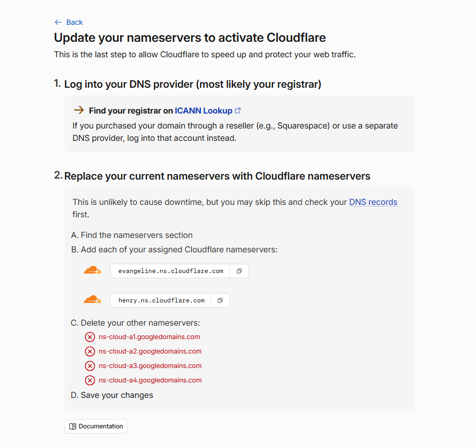Image resolution: width=476 pixels, height=448 pixels.
Task: Click the orange arrow before Find your registrar
Action: (x=79, y=110)
